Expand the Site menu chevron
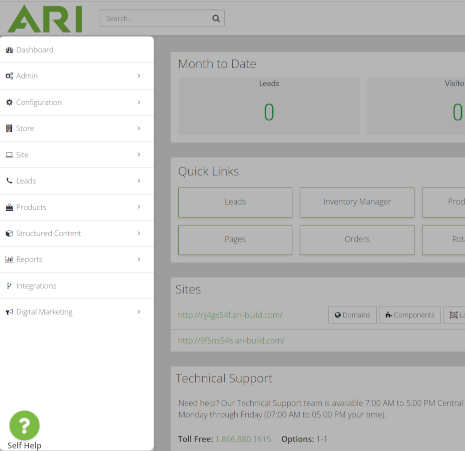This screenshot has width=465, height=451. pyautogui.click(x=139, y=154)
